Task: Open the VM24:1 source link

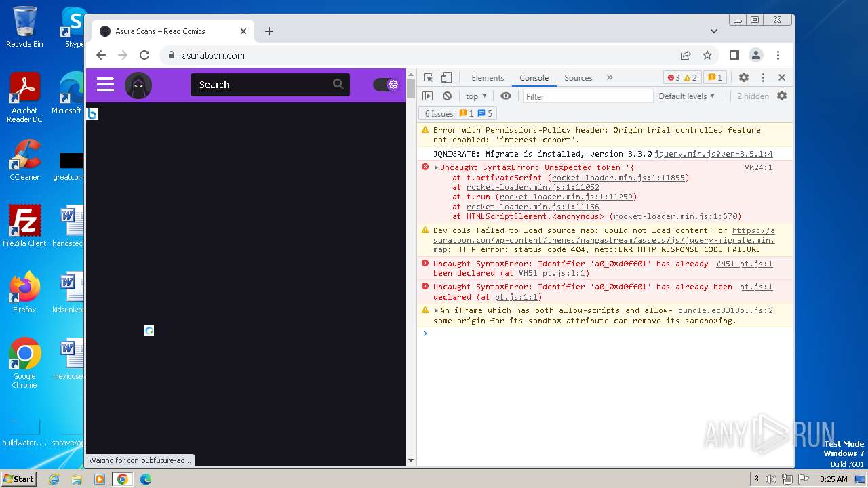Action: [758, 167]
